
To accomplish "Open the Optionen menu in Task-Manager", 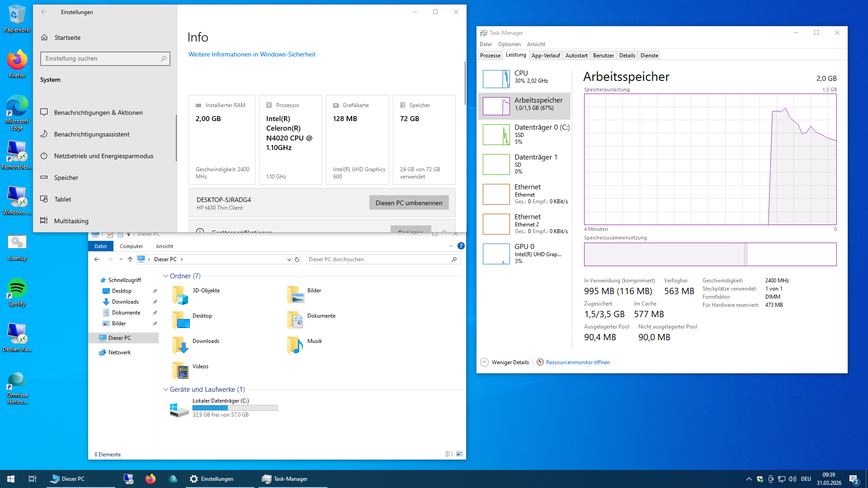I will pyautogui.click(x=509, y=44).
